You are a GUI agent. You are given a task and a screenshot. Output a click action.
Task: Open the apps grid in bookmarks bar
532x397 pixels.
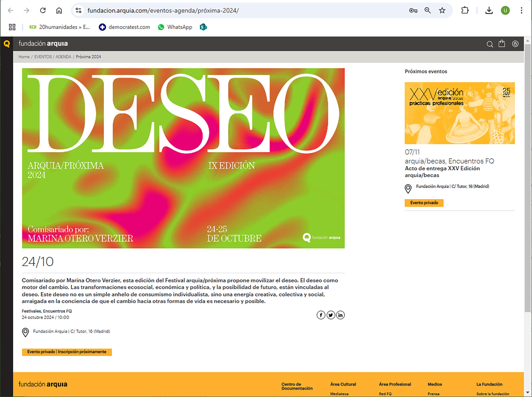click(x=12, y=27)
